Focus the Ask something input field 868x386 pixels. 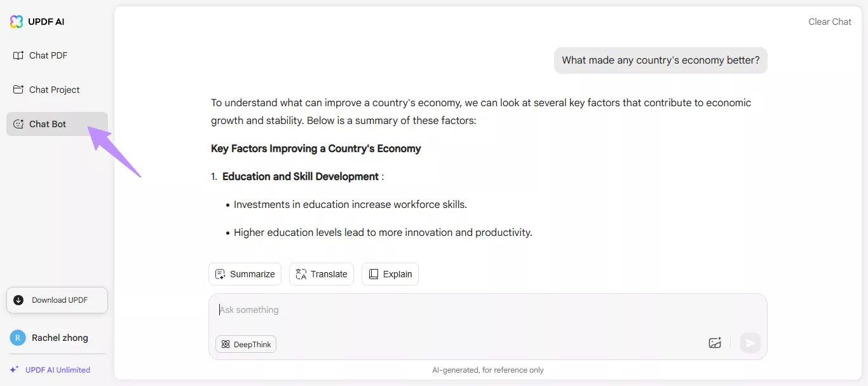pyautogui.click(x=488, y=310)
